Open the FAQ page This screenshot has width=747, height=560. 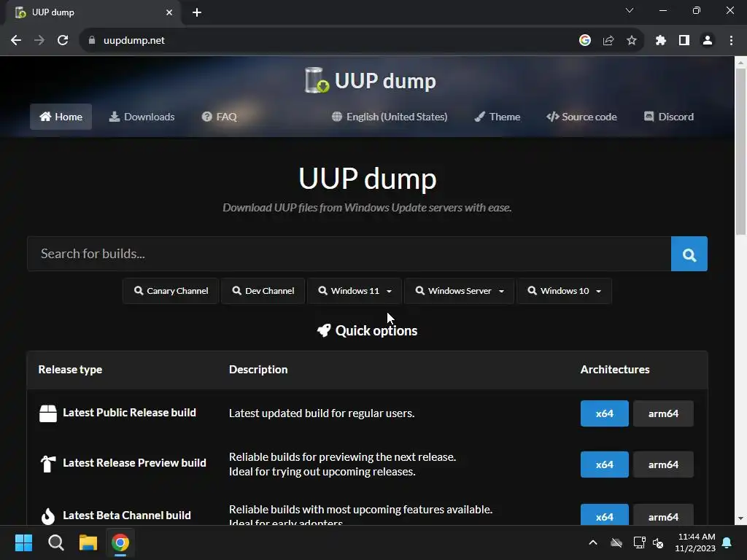click(219, 117)
